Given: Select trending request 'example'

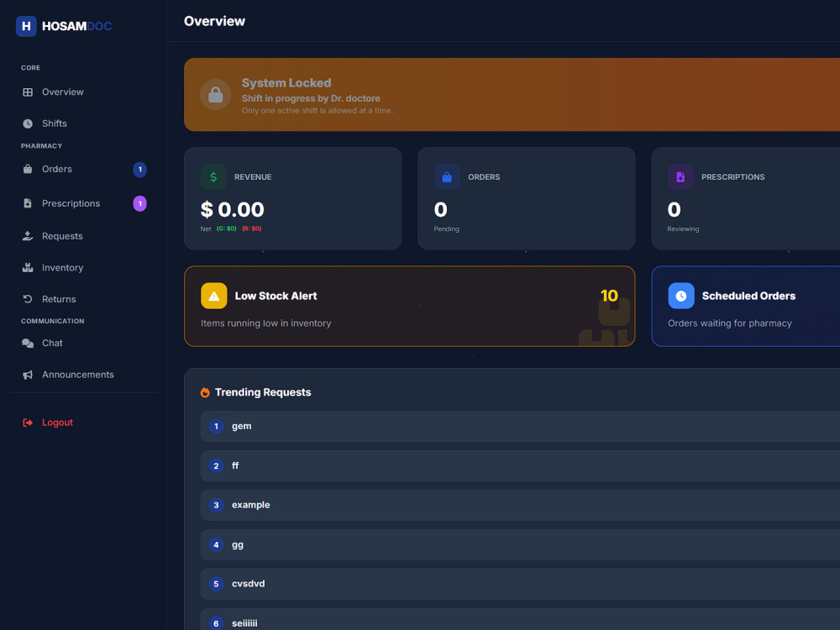Looking at the screenshot, I should click(x=520, y=505).
